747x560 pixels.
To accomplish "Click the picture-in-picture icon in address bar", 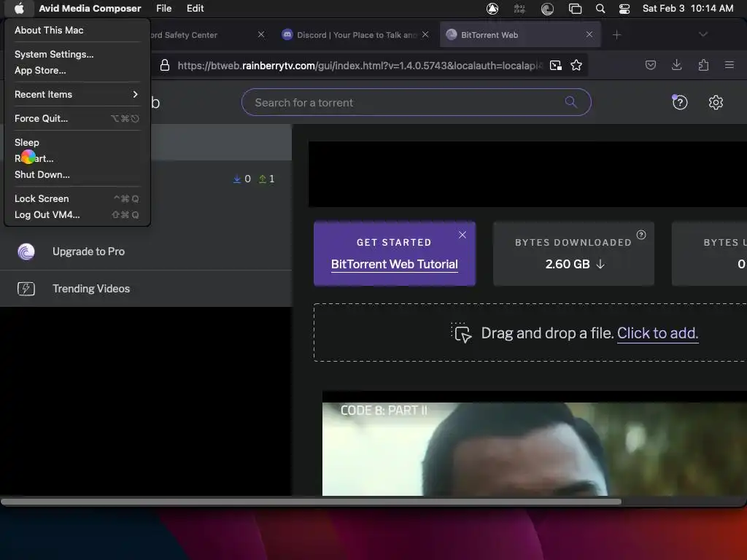I will click(555, 65).
